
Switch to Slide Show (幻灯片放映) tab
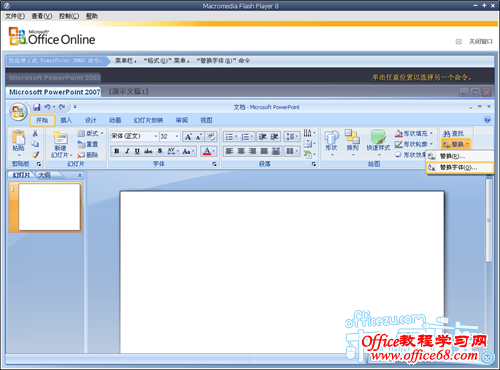tap(148, 120)
